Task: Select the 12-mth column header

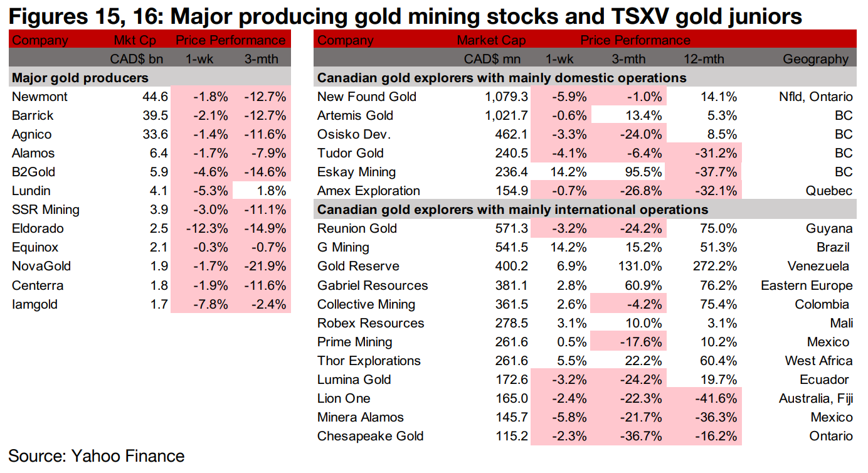Action: coord(704,60)
